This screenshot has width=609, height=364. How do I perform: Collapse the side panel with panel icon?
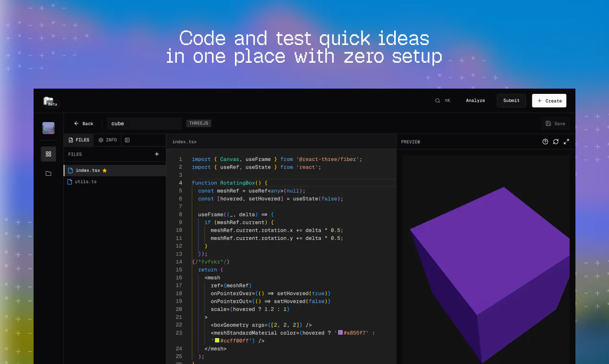click(127, 140)
